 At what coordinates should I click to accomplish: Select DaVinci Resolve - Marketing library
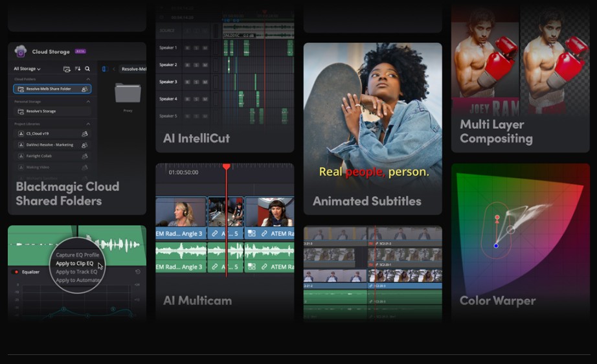(52, 145)
